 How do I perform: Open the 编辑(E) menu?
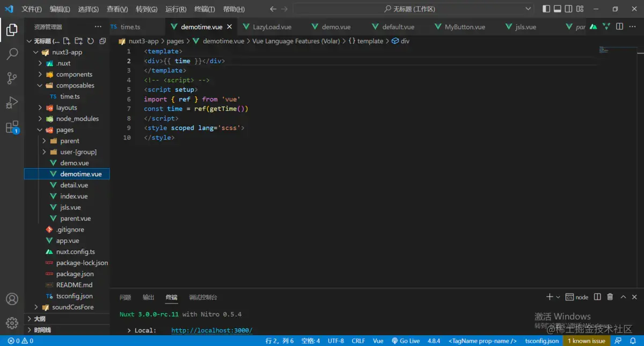[x=60, y=9]
